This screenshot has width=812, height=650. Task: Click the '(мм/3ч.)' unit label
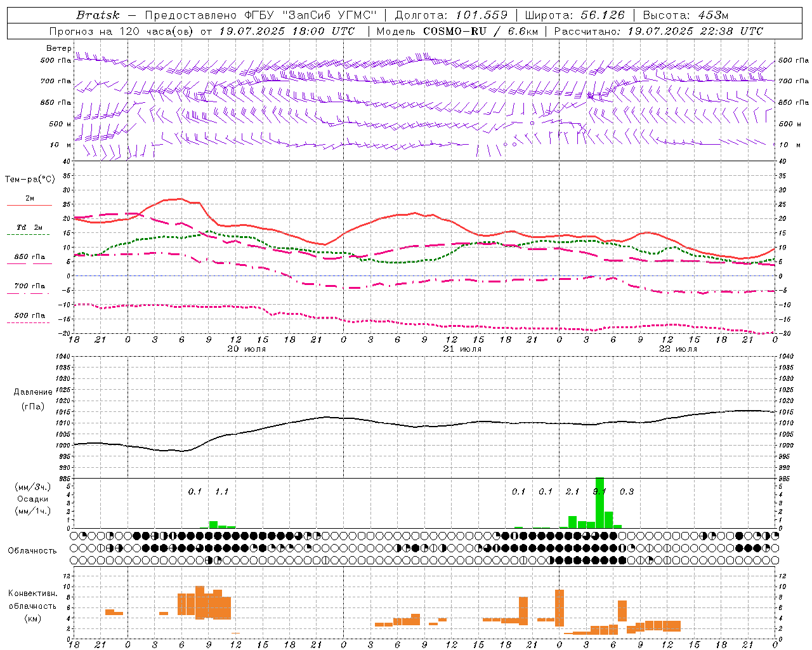tap(32, 487)
